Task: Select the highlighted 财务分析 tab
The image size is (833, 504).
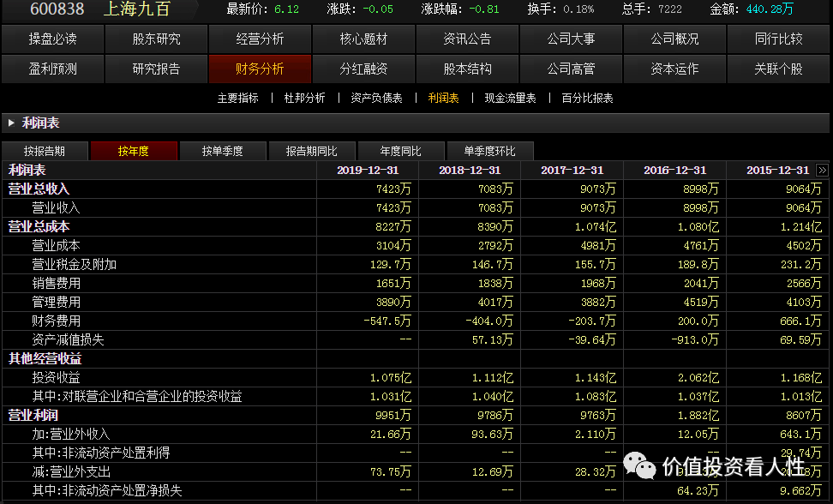Action: 260,69
